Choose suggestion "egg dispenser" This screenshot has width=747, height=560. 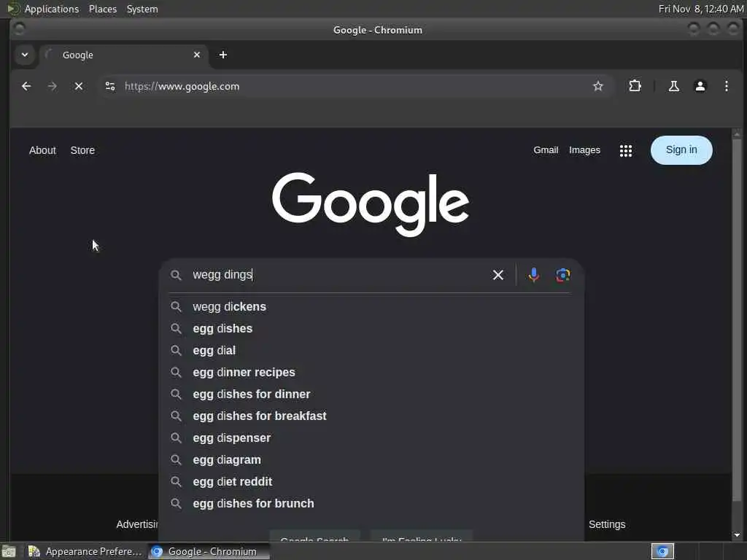[371, 438]
